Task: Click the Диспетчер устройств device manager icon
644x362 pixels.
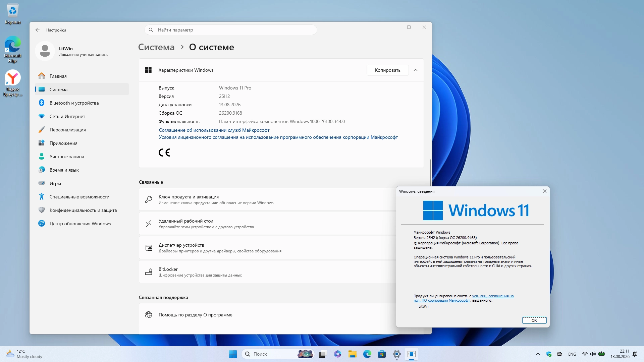Action: tap(149, 248)
